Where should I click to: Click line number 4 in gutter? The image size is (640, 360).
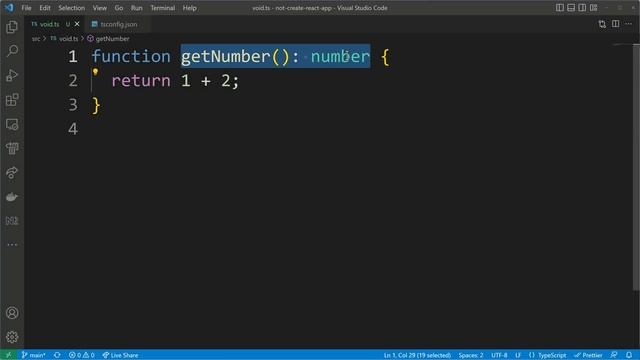(x=73, y=129)
